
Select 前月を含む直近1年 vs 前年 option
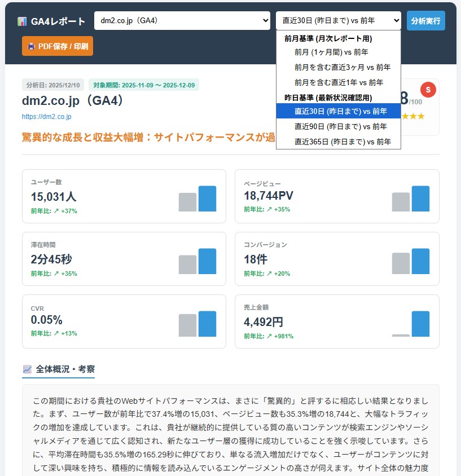click(342, 82)
